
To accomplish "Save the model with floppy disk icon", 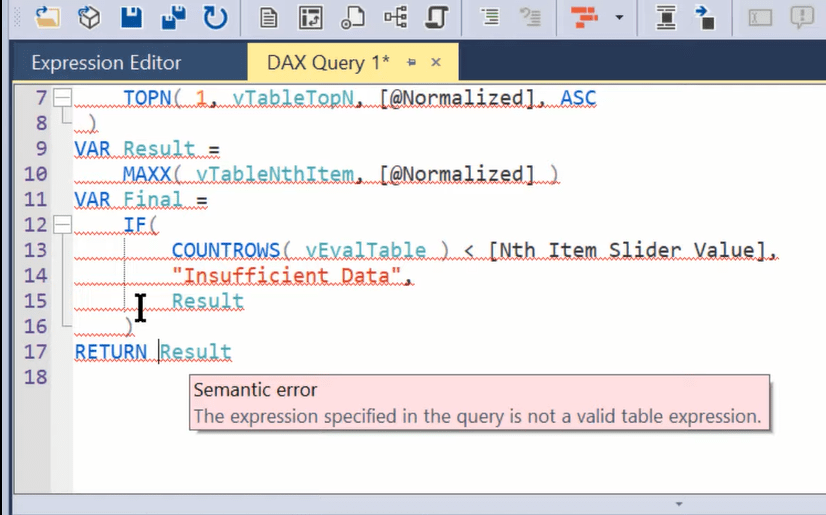I will pos(131,17).
